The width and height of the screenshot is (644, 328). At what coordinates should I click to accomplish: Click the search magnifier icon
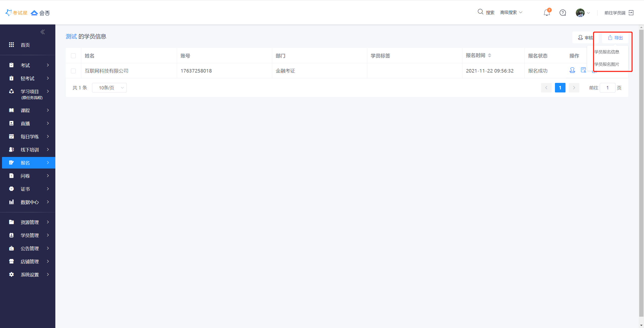[480, 12]
